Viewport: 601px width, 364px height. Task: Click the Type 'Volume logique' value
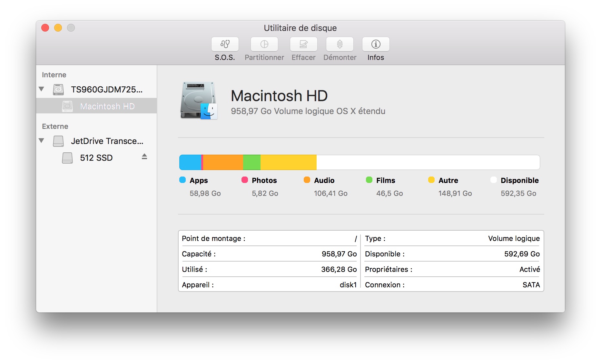(x=514, y=238)
